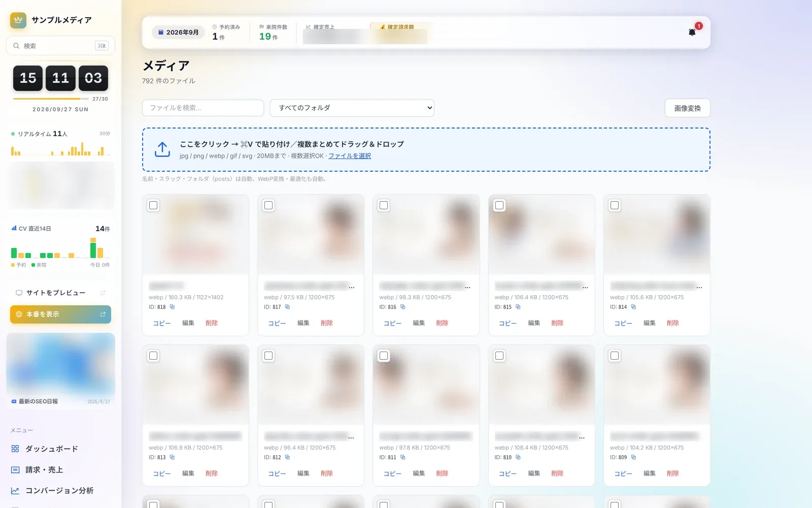The width and height of the screenshot is (812, 508).
Task: Click 削除 on file ID 816
Action: click(442, 323)
